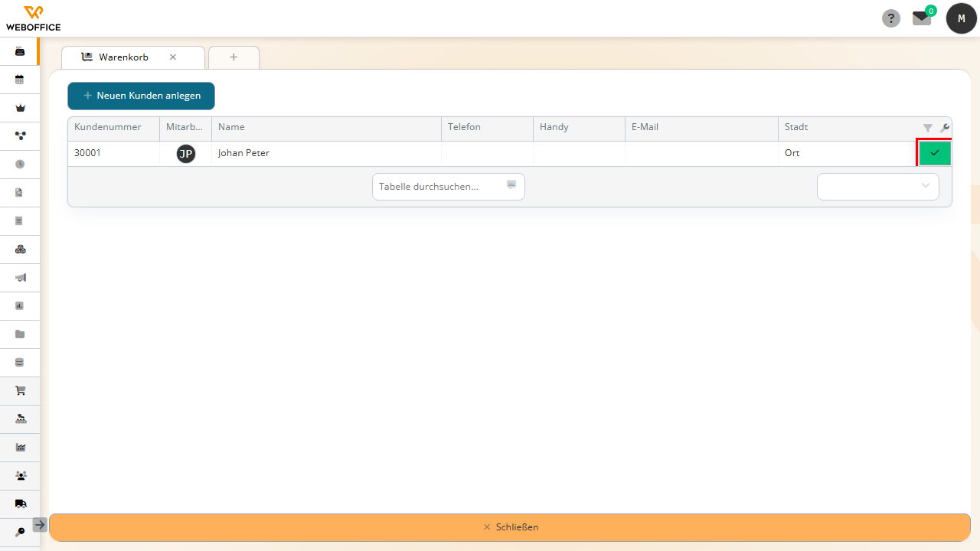Sort by the Mitarbeiter column header
The width and height of the screenshot is (980, 551).
[x=185, y=129]
